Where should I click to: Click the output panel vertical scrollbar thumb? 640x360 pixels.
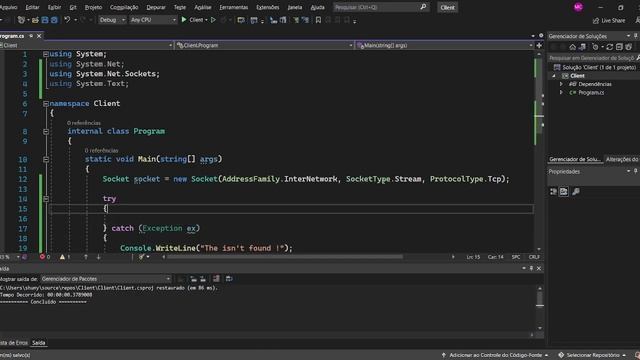click(540, 299)
